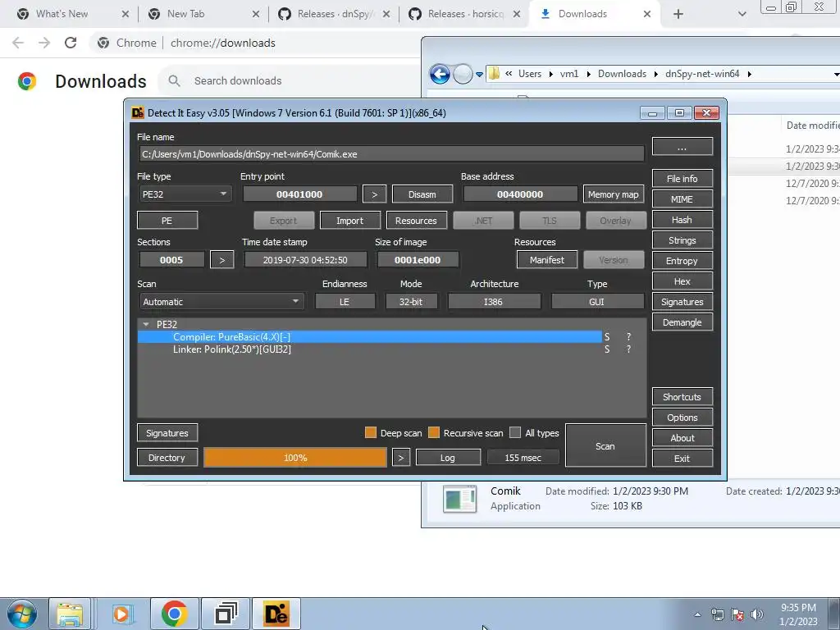
Task: Click the 100% scan progress bar
Action: (x=295, y=458)
